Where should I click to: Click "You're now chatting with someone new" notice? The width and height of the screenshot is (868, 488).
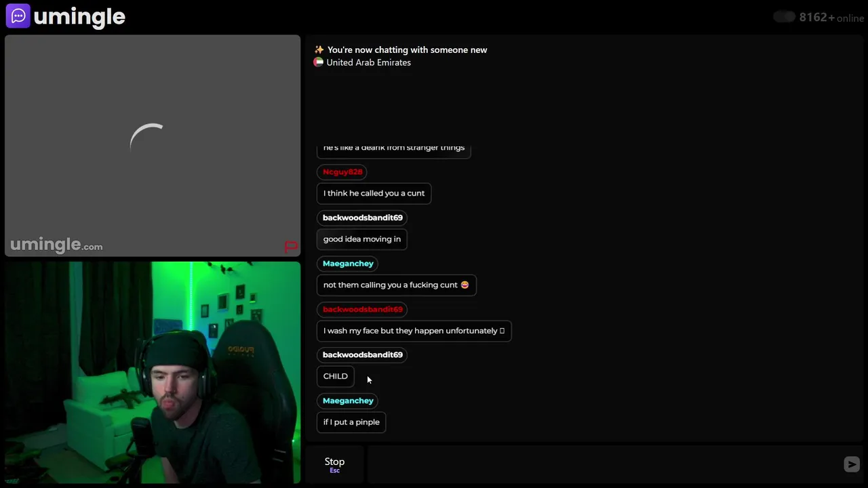point(407,49)
